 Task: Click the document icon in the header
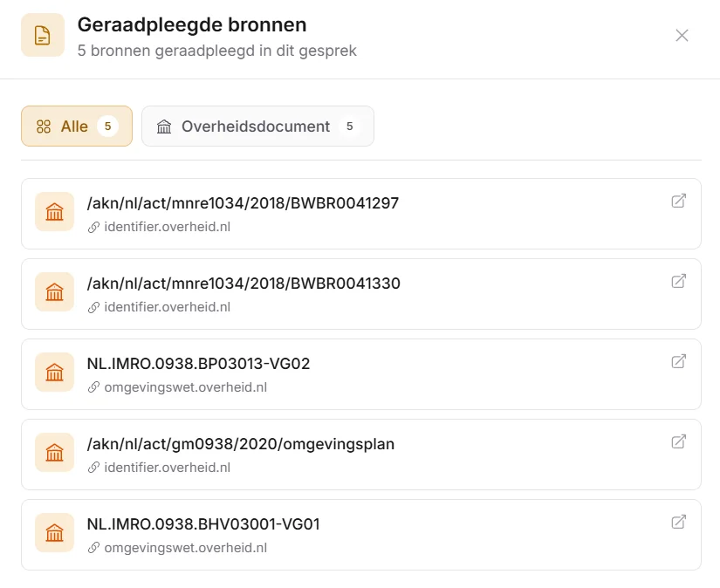point(43,35)
